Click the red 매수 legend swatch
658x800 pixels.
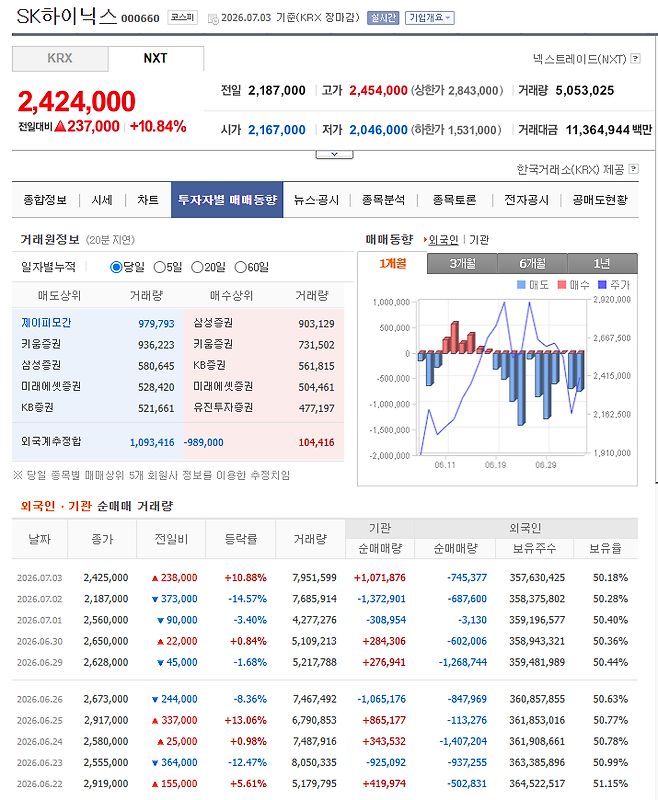[x=562, y=285]
